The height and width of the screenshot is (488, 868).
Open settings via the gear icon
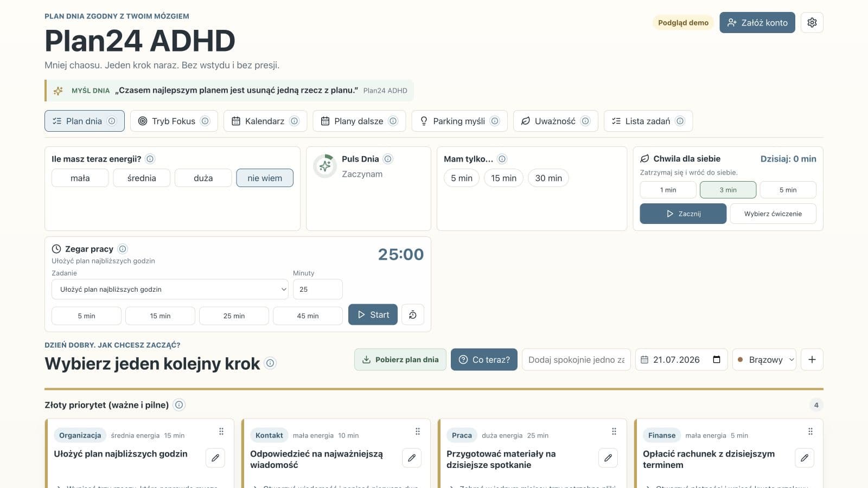812,23
